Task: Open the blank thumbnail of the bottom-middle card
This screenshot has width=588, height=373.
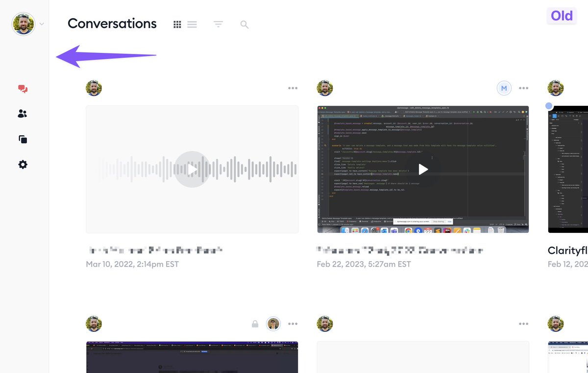Action: tap(423, 357)
